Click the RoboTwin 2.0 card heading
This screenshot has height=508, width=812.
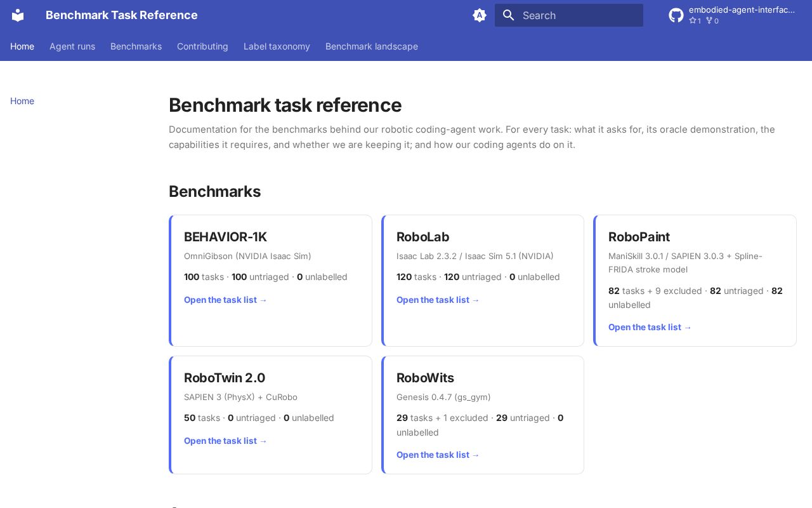tap(225, 378)
